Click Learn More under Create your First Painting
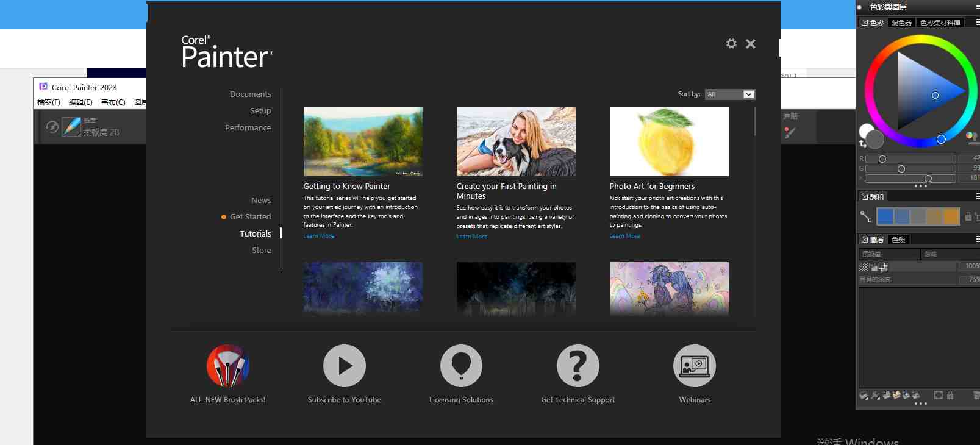This screenshot has width=980, height=445. click(x=472, y=237)
